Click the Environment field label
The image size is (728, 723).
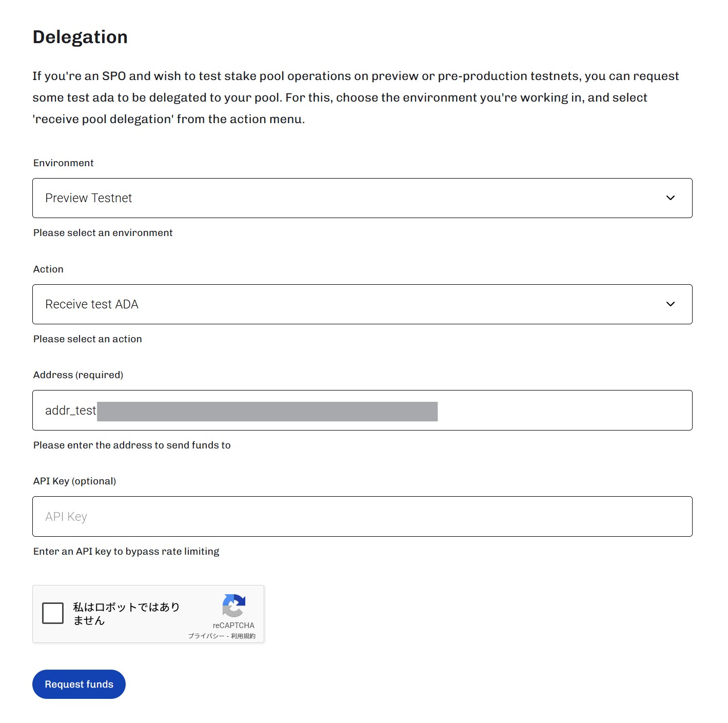(x=64, y=163)
